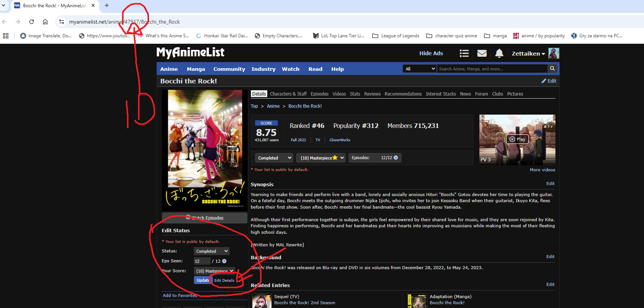This screenshot has height=308, width=644.
Task: Click plus icon beside Episodes 12/12
Action: pyautogui.click(x=396, y=158)
